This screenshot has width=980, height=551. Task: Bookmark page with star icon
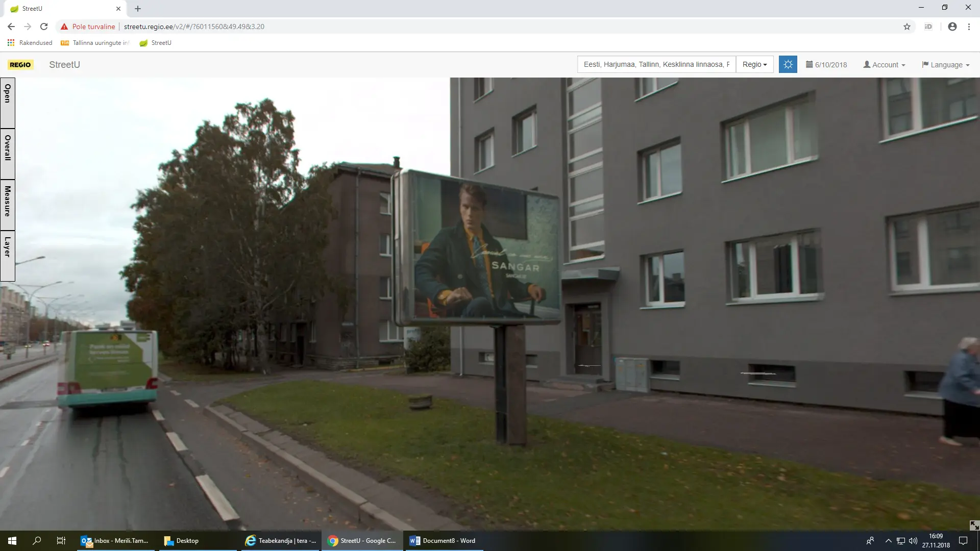[x=907, y=27]
